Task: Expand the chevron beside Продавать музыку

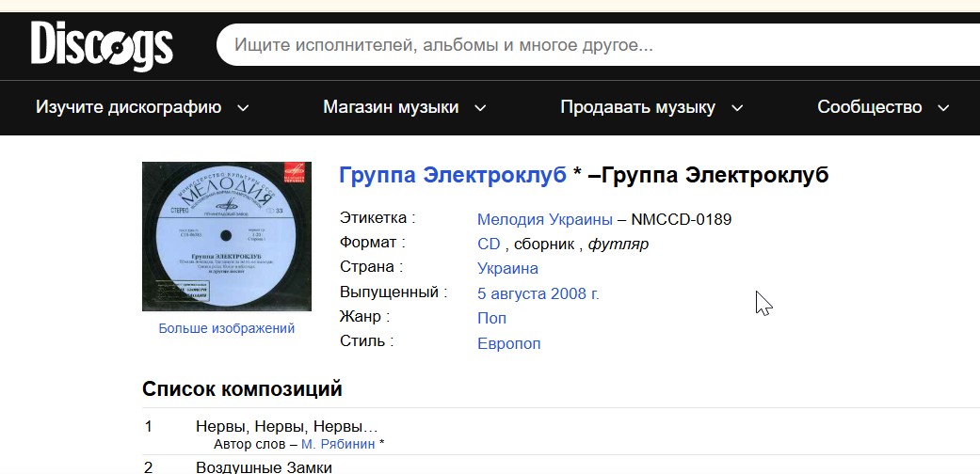Action: [737, 108]
